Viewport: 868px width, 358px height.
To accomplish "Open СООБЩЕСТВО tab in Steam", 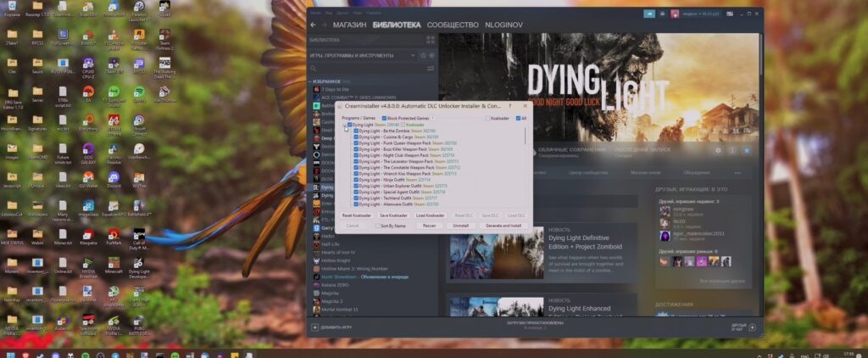I will pyautogui.click(x=453, y=25).
